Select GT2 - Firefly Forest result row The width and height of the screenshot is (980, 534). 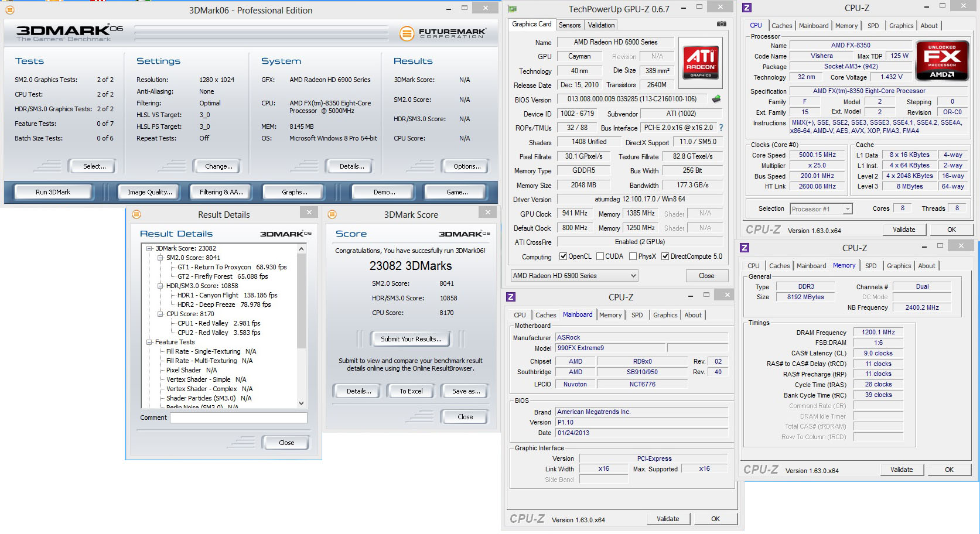pyautogui.click(x=223, y=276)
